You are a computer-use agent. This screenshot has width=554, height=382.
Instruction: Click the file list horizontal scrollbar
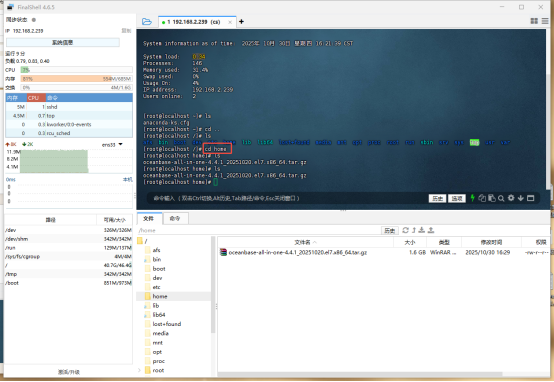[360, 374]
